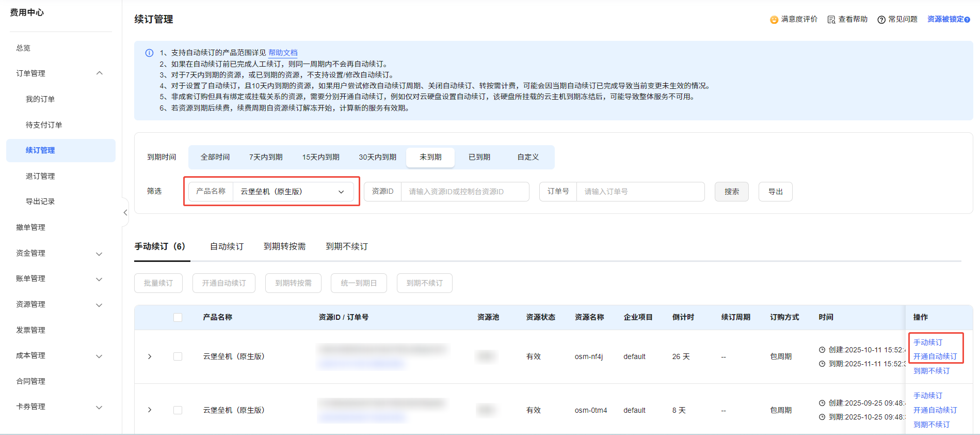This screenshot has height=435, width=980.
Task: Click the clock icon beside 创建 time in first row
Action: 822,350
